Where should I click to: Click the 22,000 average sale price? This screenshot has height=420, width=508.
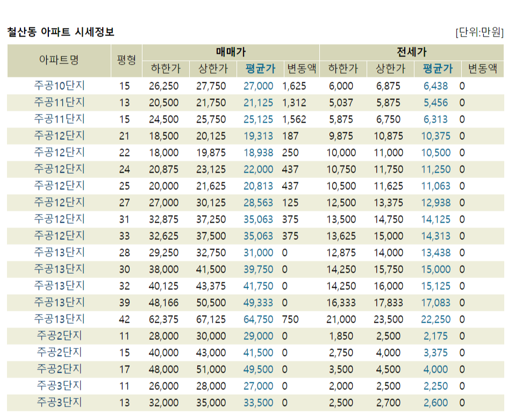click(x=258, y=169)
